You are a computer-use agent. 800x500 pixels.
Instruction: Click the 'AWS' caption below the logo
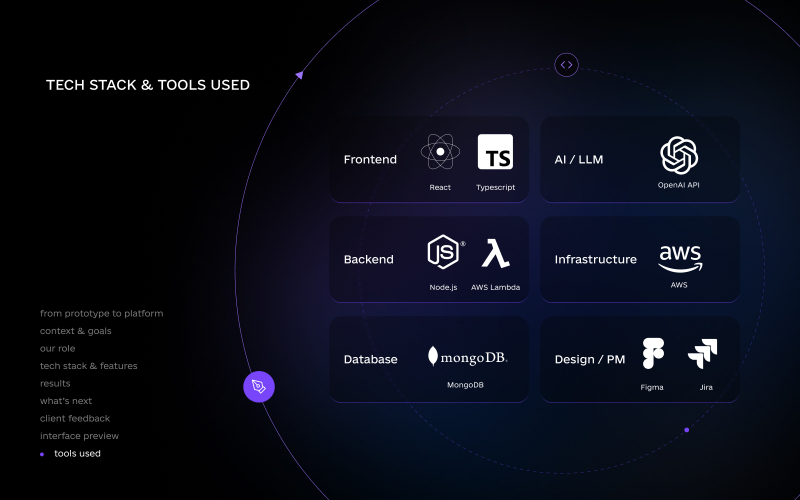click(679, 285)
